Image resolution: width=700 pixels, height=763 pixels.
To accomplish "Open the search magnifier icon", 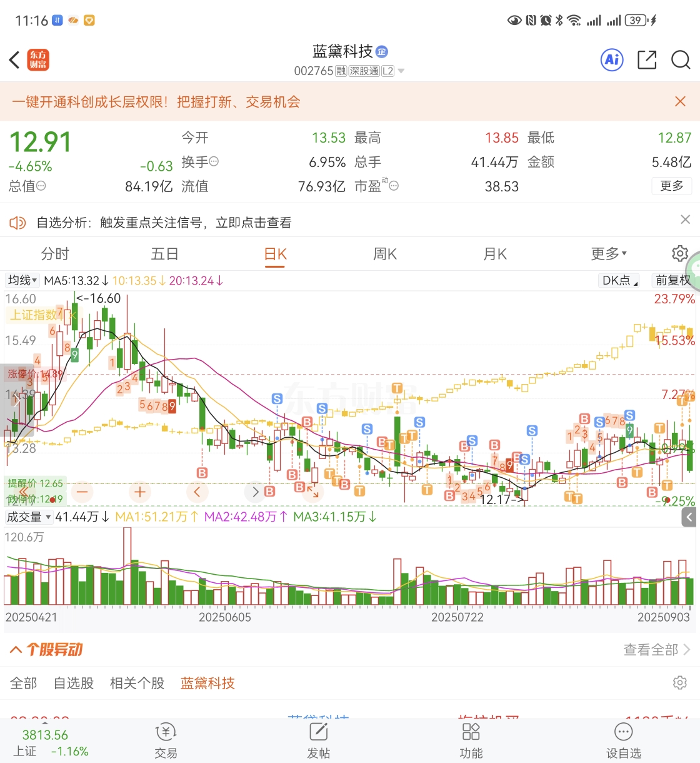I will (680, 60).
